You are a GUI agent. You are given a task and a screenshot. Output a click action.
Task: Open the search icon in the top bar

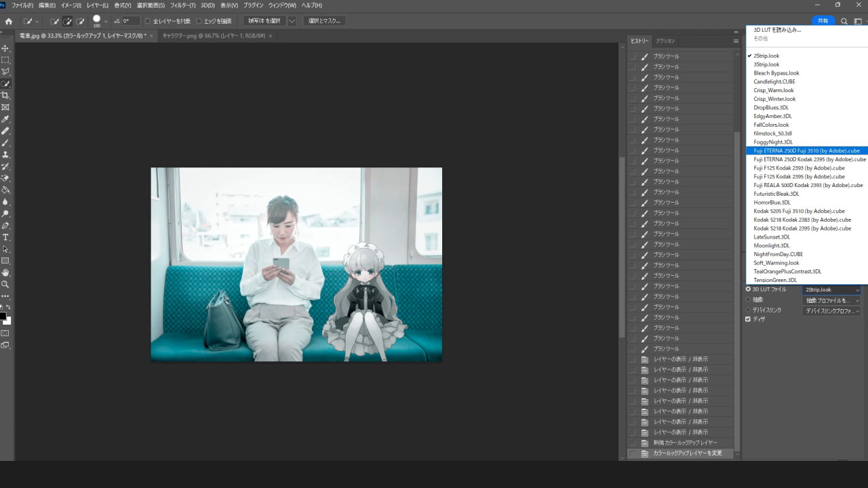[x=844, y=21]
